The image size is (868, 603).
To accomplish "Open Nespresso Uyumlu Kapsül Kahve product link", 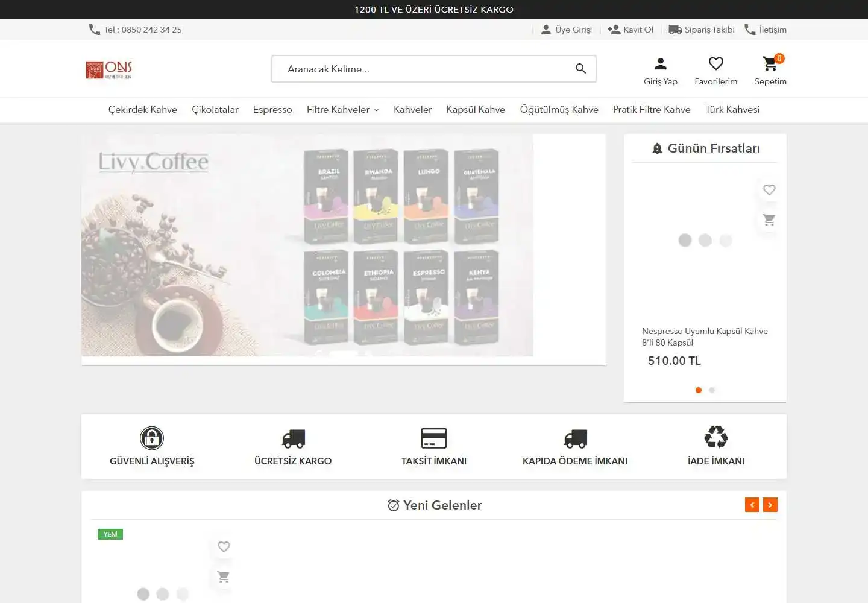I will tap(705, 336).
